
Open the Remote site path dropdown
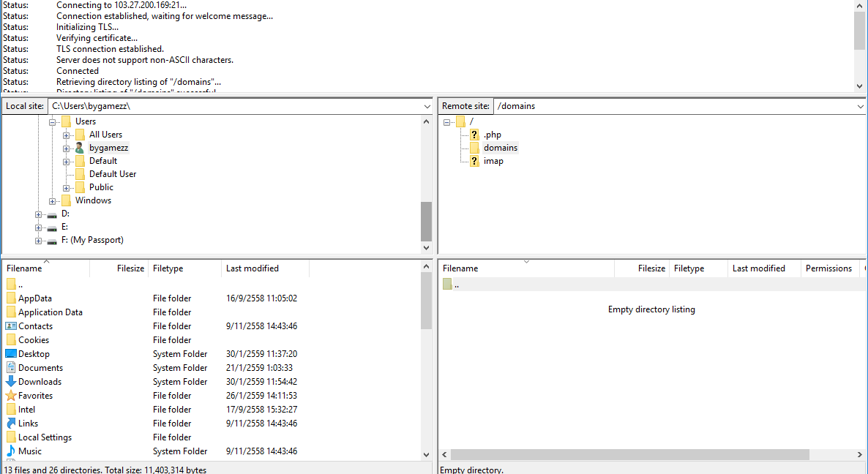(x=860, y=106)
